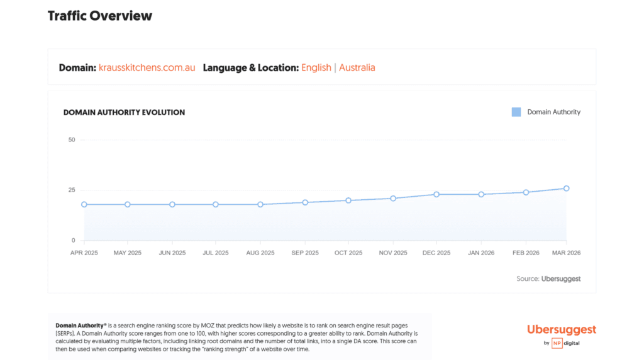This screenshot has width=644, height=362.
Task: Click the Ubersuggest source link
Action: pyautogui.click(x=560, y=279)
